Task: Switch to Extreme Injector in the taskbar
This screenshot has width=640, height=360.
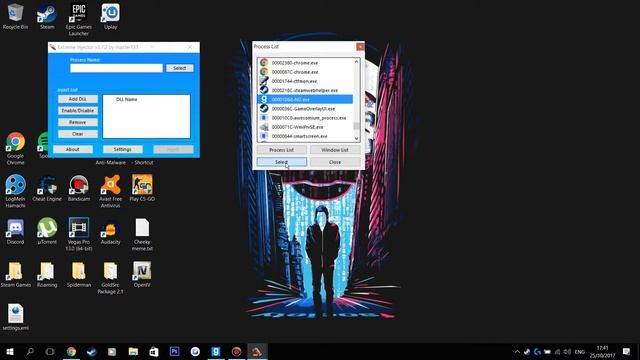Action: pyautogui.click(x=257, y=351)
